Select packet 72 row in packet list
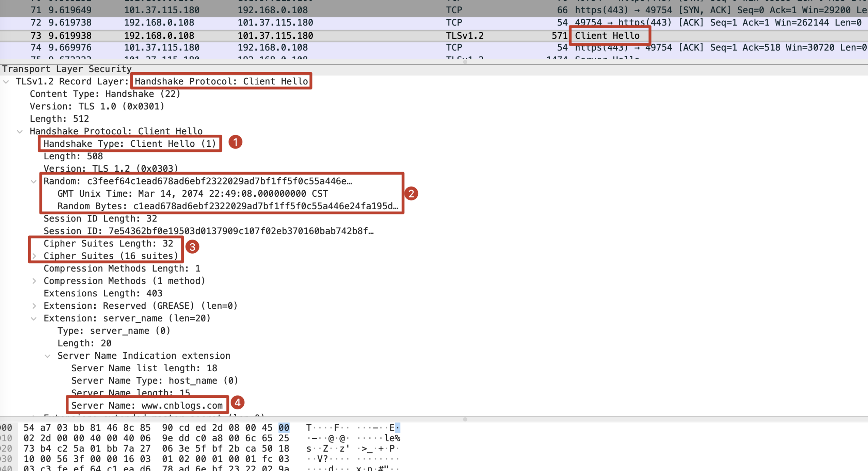The height and width of the screenshot is (471, 868). pyautogui.click(x=434, y=23)
